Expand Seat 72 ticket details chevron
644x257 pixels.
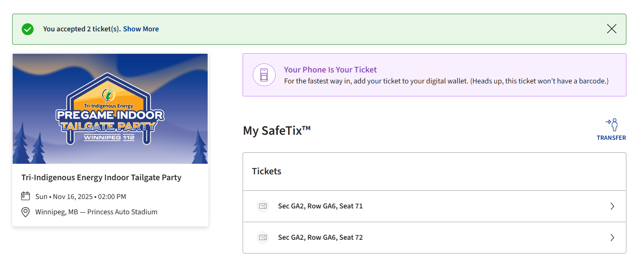click(x=612, y=237)
